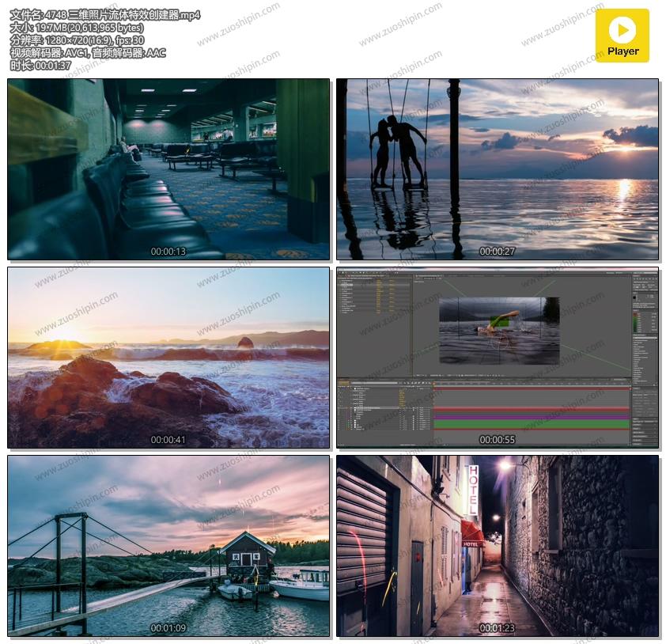The image size is (666, 644).
Task: Click the 00:00:41 timestamp label
Action: (x=168, y=440)
